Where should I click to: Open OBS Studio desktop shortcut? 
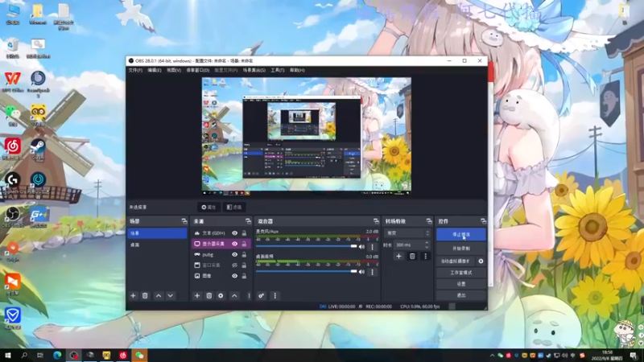pyautogui.click(x=13, y=216)
